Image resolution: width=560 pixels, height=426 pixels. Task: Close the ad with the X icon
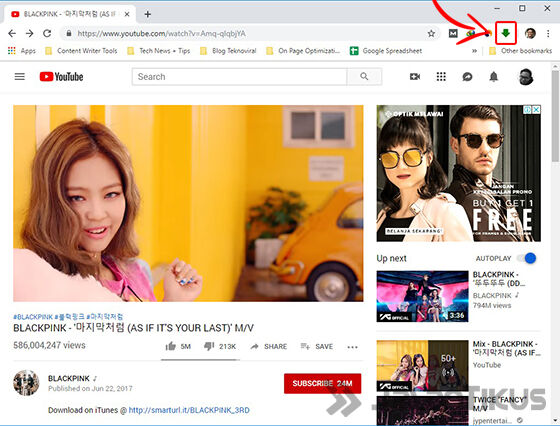[x=536, y=110]
